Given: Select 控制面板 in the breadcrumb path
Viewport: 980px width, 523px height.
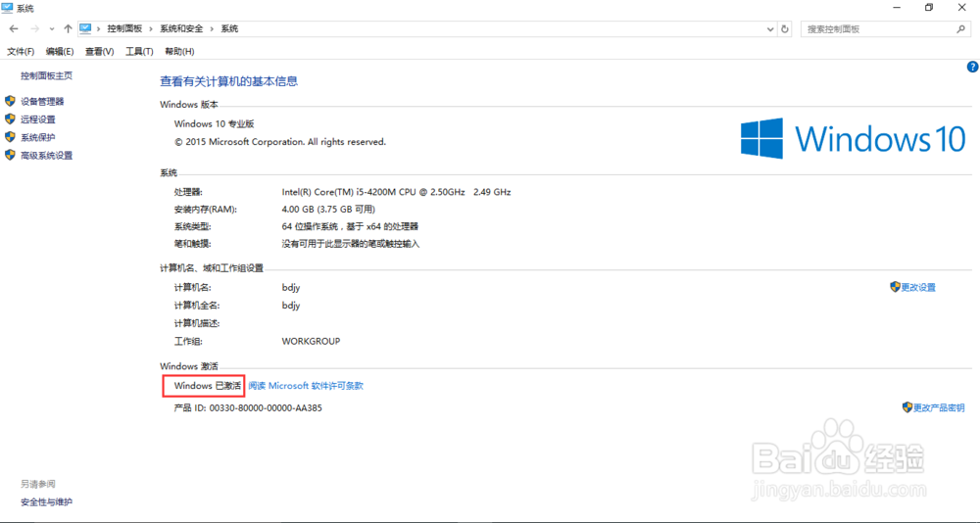Looking at the screenshot, I should point(124,28).
